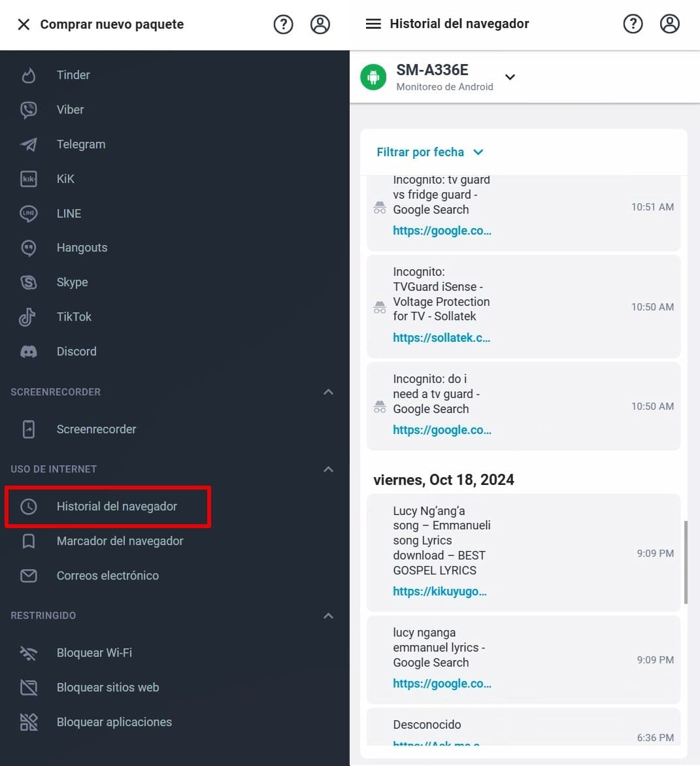This screenshot has height=766, width=700.
Task: Collapse the RESTRINGIDO section
Action: (x=328, y=616)
